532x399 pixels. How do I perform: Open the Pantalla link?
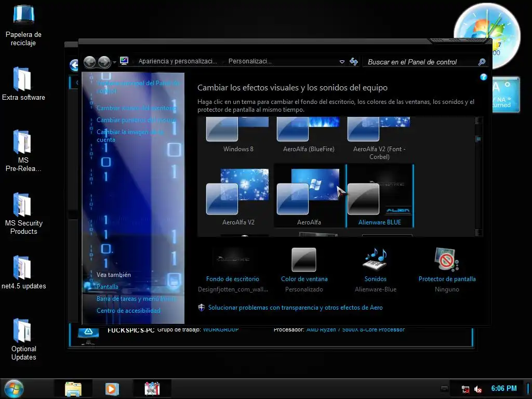[107, 287]
